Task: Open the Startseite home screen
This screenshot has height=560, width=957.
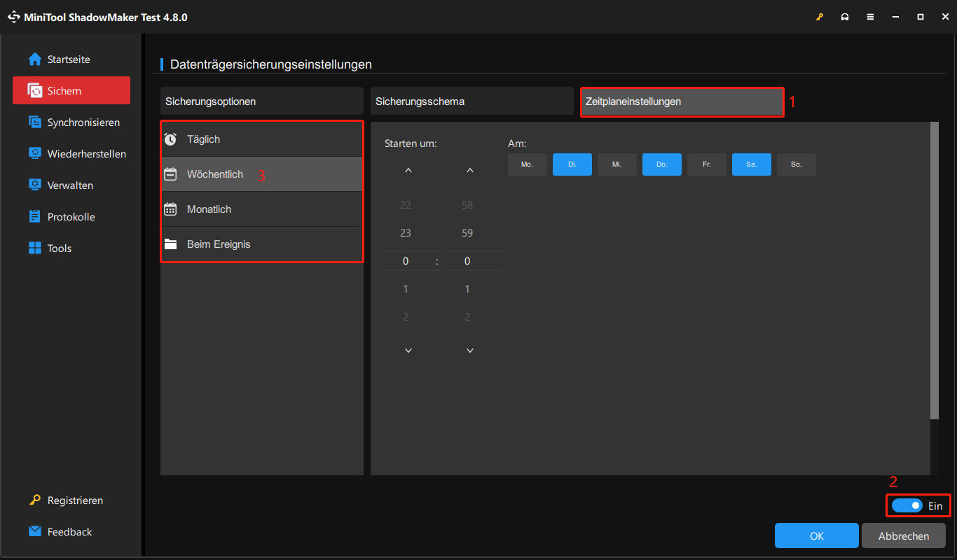Action: pos(68,59)
